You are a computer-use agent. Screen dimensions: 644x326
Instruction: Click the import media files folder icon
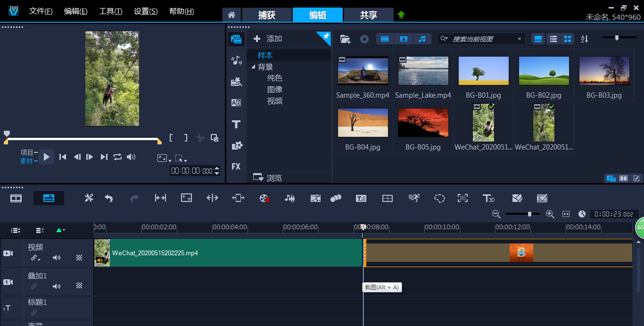click(x=345, y=39)
